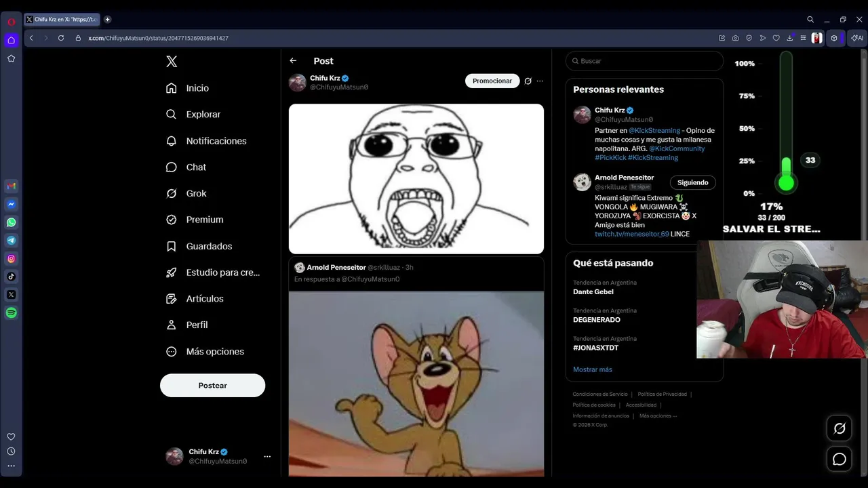Open the X home logo
The image size is (868, 488).
coord(172,62)
